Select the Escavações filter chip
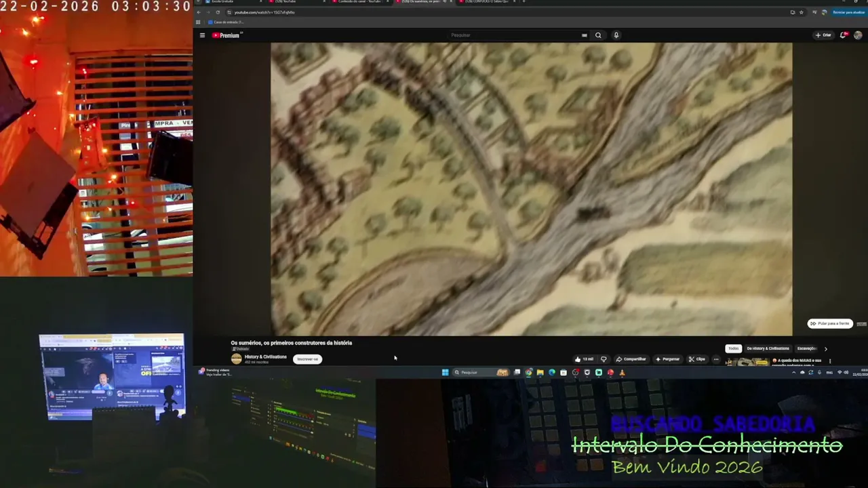868x488 pixels. (806, 348)
